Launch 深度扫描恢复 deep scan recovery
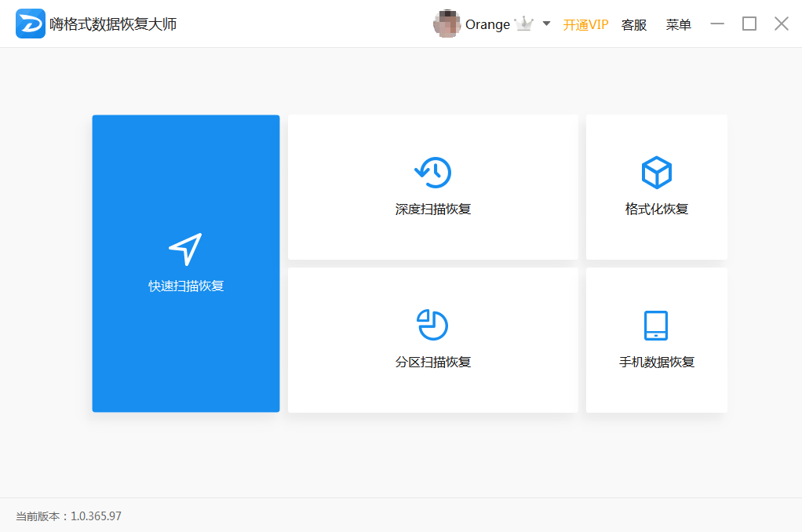This screenshot has width=802, height=532. pyautogui.click(x=432, y=187)
